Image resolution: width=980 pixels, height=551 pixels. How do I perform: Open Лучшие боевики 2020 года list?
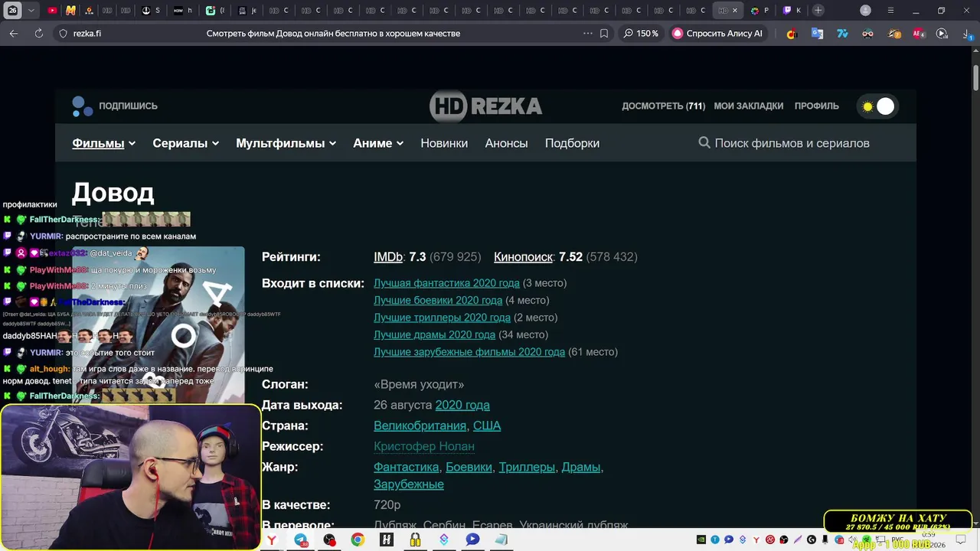pos(438,300)
